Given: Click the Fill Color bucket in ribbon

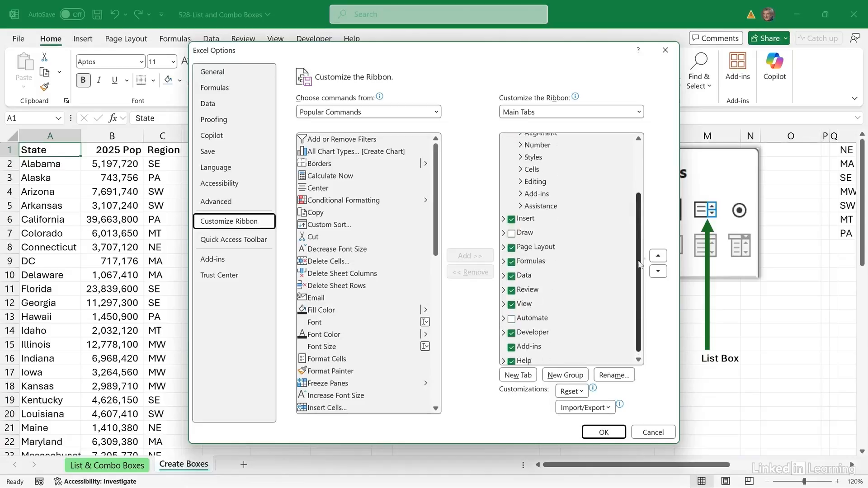Looking at the screenshot, I should [168, 80].
